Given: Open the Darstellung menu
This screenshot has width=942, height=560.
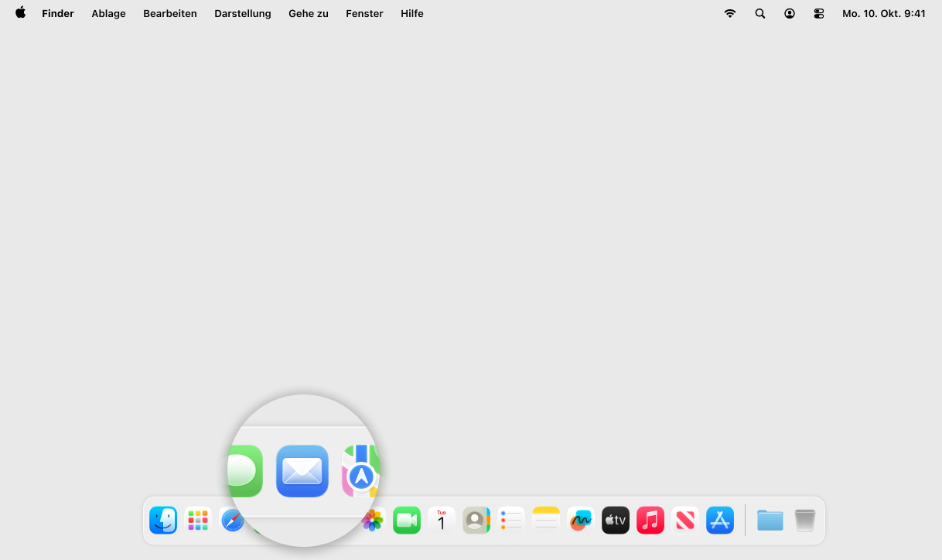Looking at the screenshot, I should [243, 13].
